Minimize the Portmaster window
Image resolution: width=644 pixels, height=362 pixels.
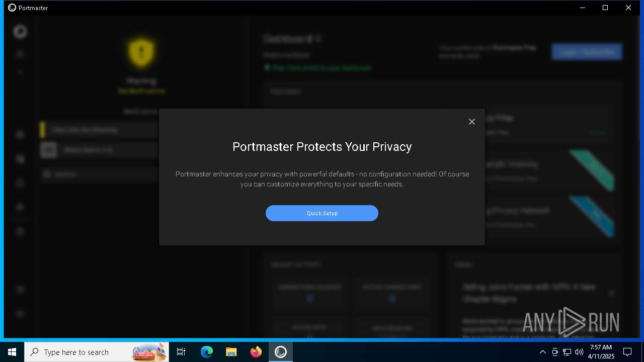(x=583, y=8)
